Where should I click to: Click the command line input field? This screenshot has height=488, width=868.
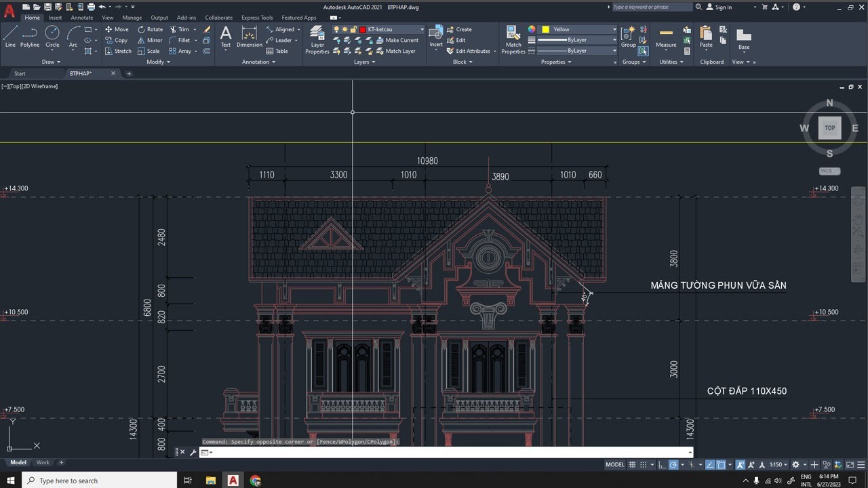[x=448, y=452]
